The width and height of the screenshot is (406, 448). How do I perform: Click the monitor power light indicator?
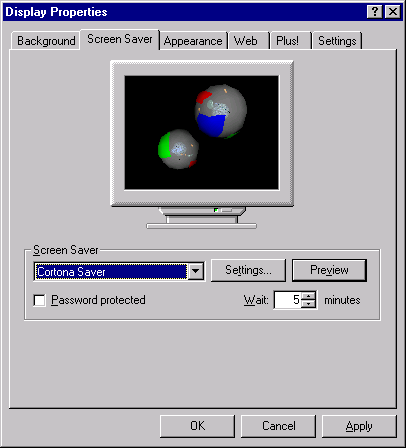[216, 210]
